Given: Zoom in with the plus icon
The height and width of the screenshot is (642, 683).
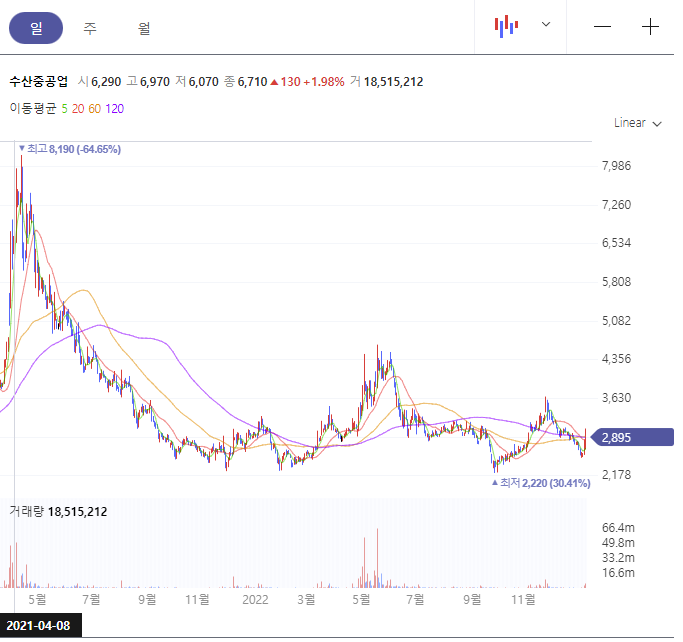Looking at the screenshot, I should pyautogui.click(x=650, y=27).
